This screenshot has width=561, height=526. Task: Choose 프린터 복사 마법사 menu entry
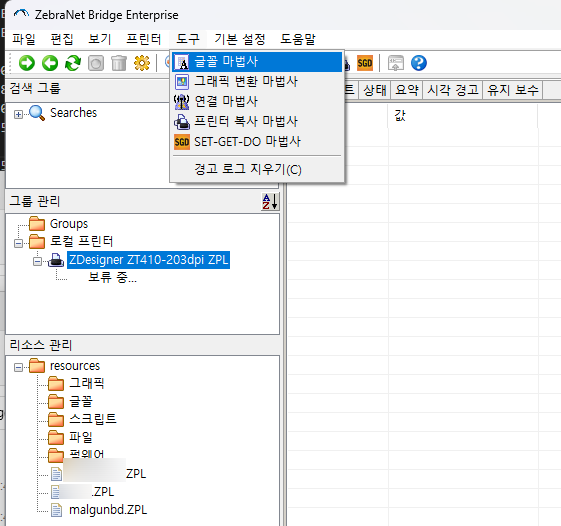tap(257, 122)
